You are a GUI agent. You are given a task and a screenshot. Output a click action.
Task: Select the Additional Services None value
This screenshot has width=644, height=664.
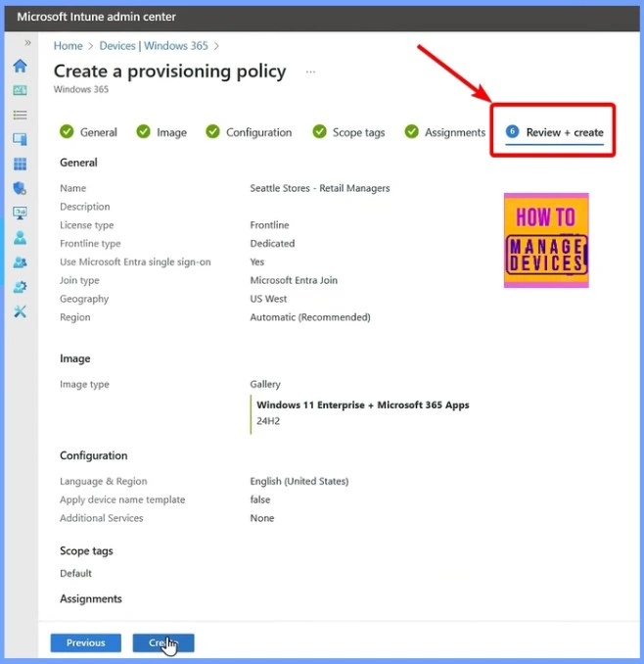tap(262, 518)
